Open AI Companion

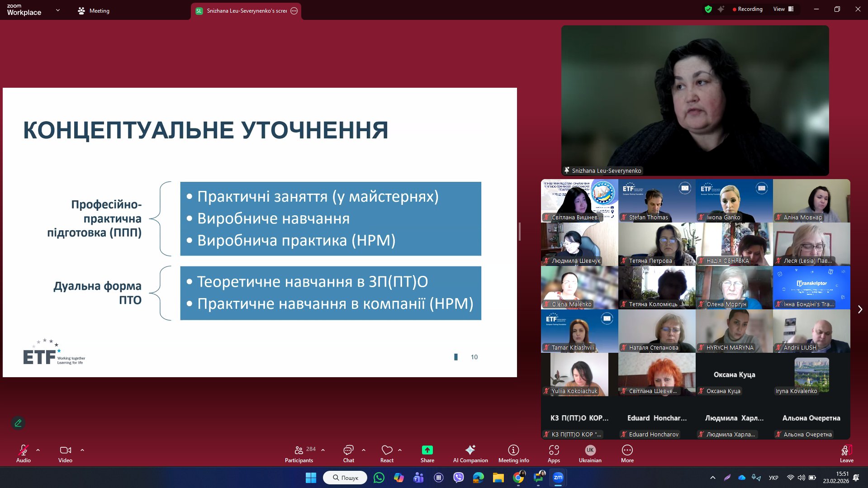tap(470, 453)
